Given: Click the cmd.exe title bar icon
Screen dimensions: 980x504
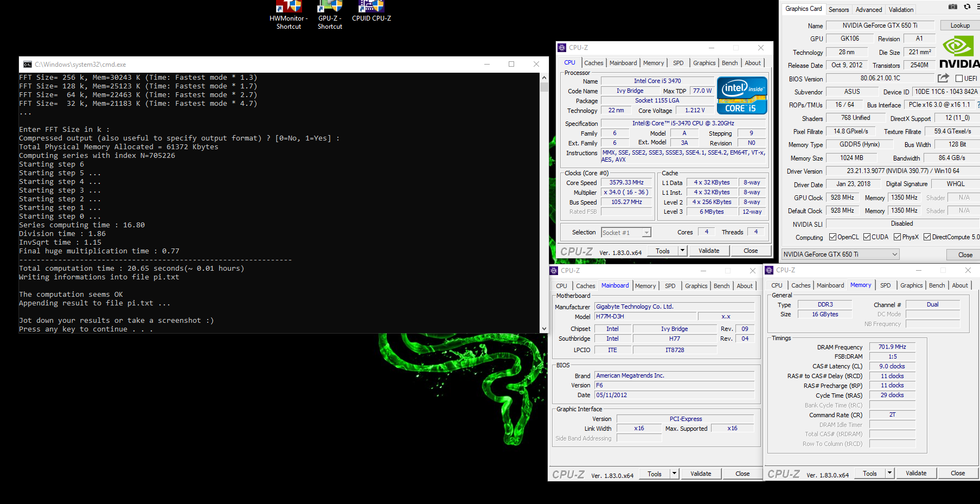Looking at the screenshot, I should [x=28, y=65].
